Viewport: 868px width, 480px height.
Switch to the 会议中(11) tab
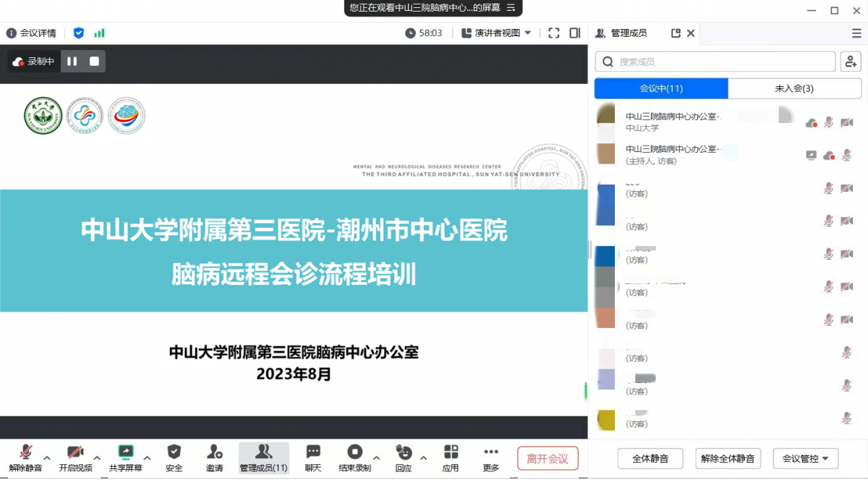coord(661,88)
